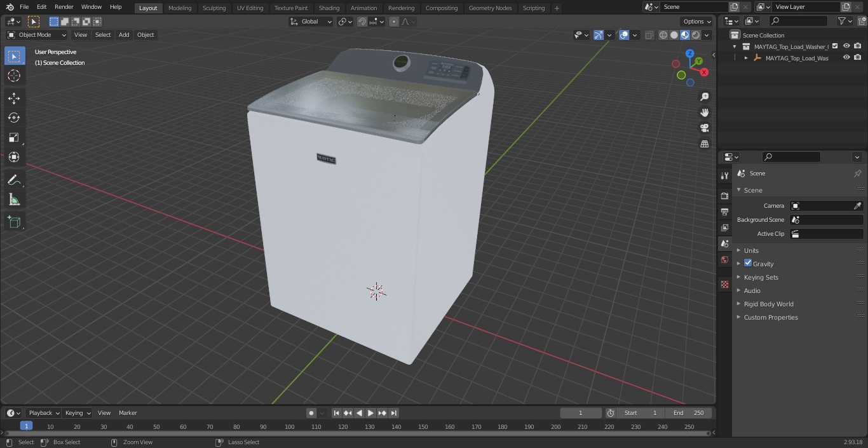Open the Keying dropdown

pyautogui.click(x=78, y=413)
